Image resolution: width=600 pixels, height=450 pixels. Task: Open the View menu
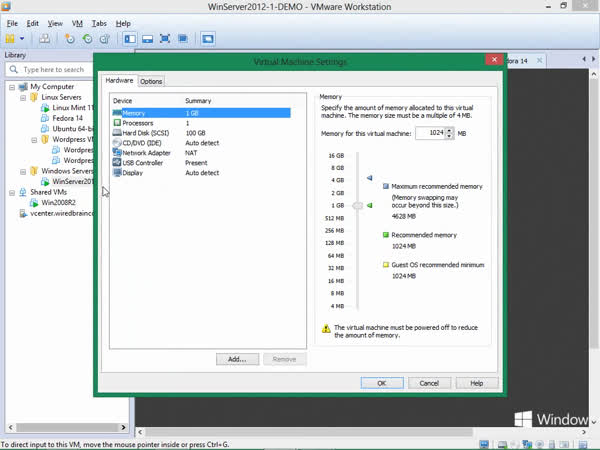55,23
